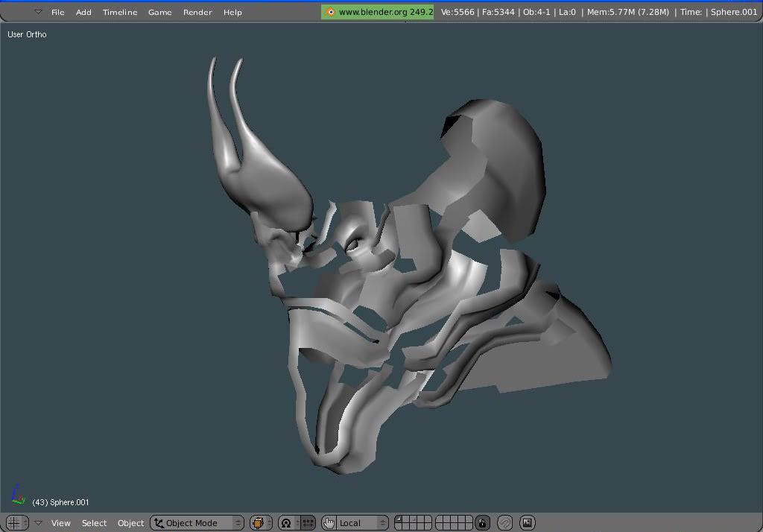
Task: Open the Render menu
Action: (x=197, y=12)
